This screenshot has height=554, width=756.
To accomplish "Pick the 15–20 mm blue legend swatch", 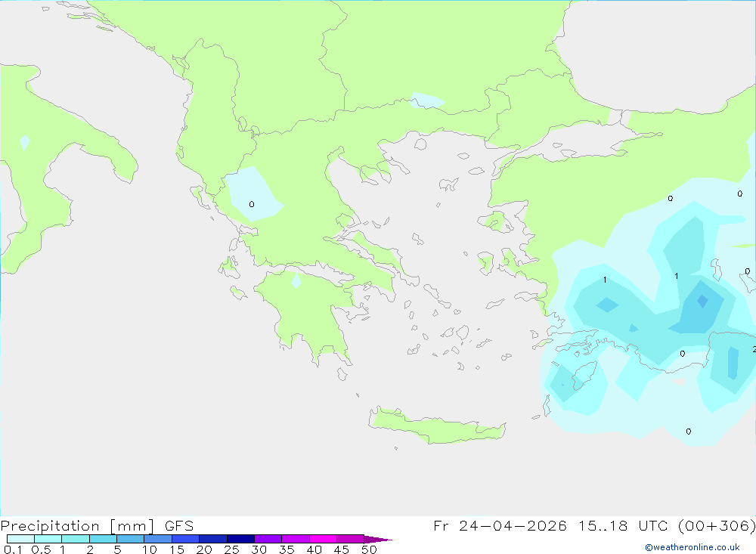I will click(x=186, y=539).
